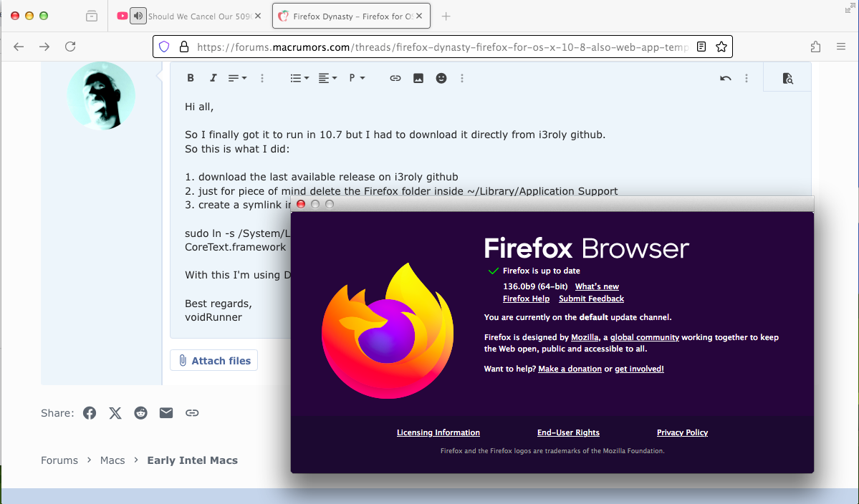
Task: Toggle italic formatting in editor
Action: tap(213, 78)
